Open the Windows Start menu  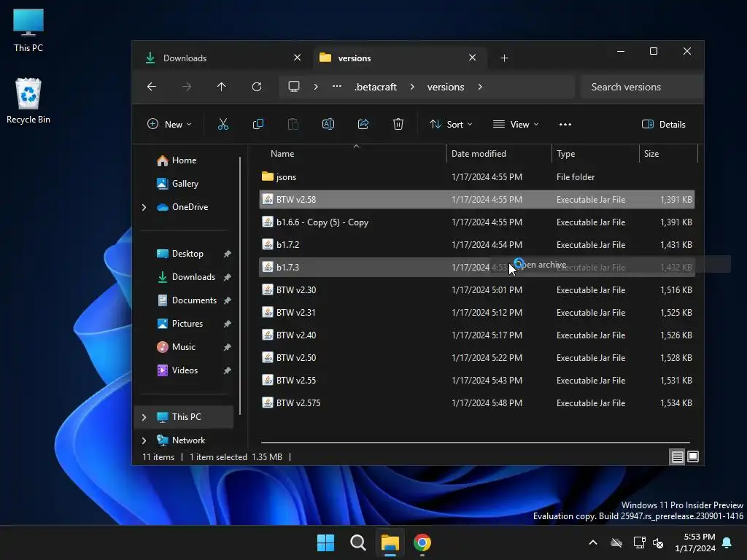point(326,542)
